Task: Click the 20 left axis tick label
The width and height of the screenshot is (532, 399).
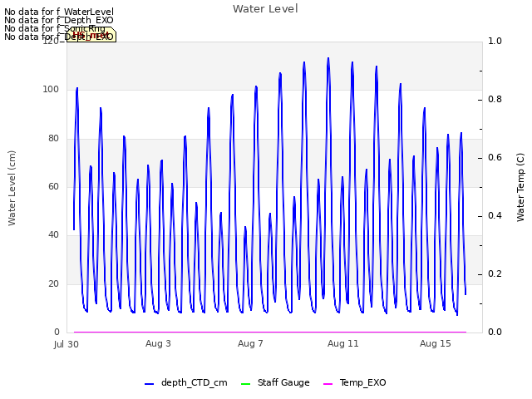Action: click(53, 283)
